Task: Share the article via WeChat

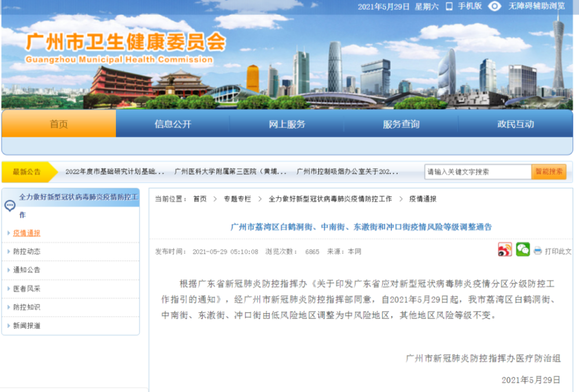Action: coord(523,249)
